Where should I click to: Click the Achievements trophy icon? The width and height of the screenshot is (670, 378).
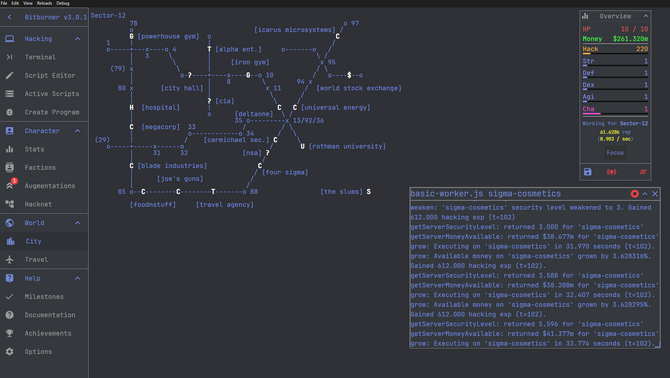(9, 333)
